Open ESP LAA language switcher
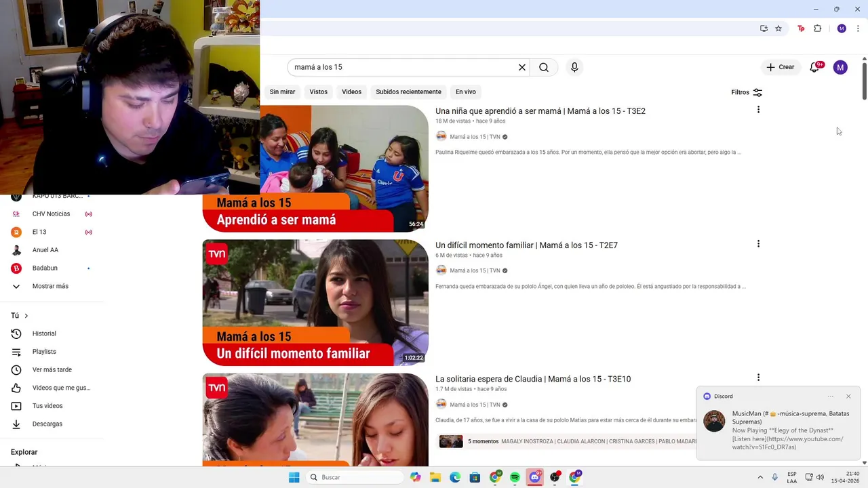This screenshot has width=868, height=488. (792, 477)
